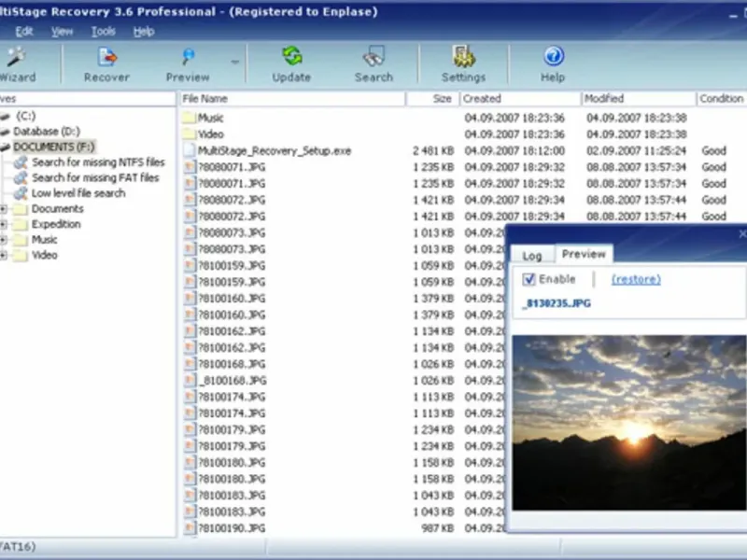This screenshot has width=747, height=560.
Task: Select the MultiStage_Recovery_Setup.exe file icon
Action: pyautogui.click(x=190, y=150)
